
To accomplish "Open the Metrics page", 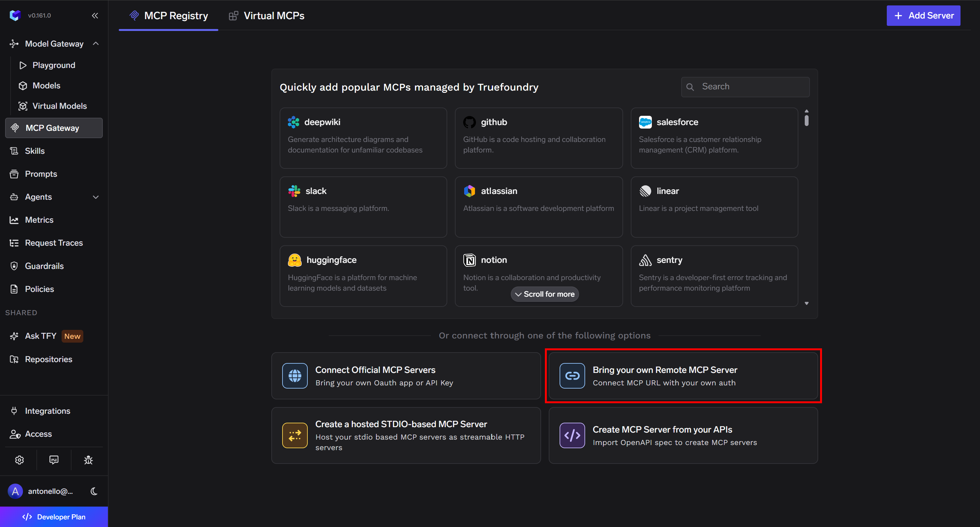I will (x=39, y=220).
